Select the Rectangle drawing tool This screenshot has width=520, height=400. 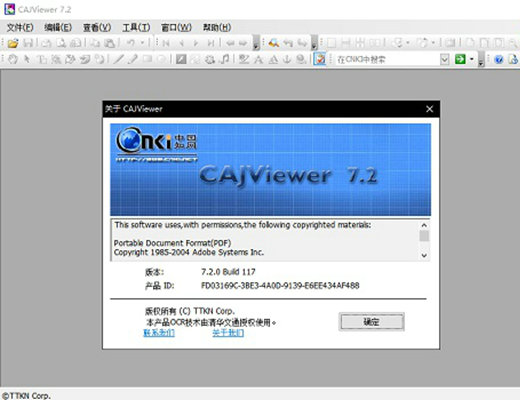click(x=147, y=59)
